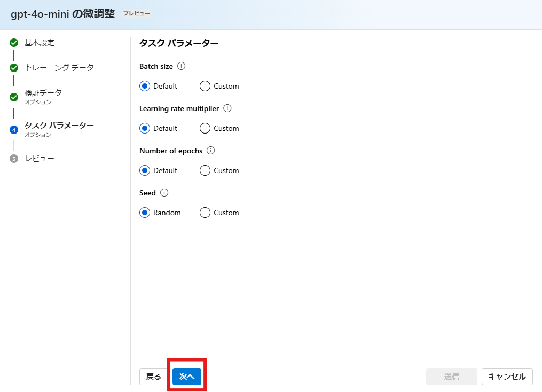Screen dimensions: 542x392
Task: Click the 戻る button
Action: [x=153, y=377]
